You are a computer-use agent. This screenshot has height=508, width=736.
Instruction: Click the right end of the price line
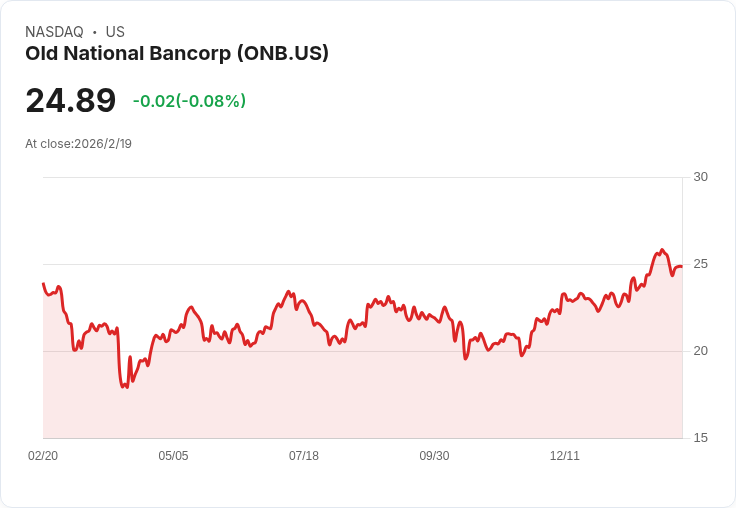681,266
